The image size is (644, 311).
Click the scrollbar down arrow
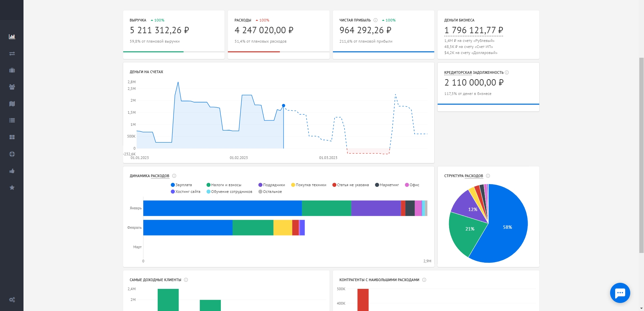(x=641, y=308)
